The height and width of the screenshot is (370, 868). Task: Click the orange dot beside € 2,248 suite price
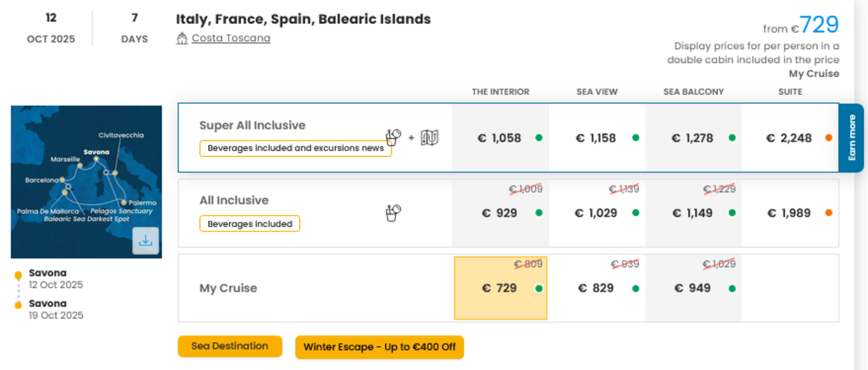829,138
